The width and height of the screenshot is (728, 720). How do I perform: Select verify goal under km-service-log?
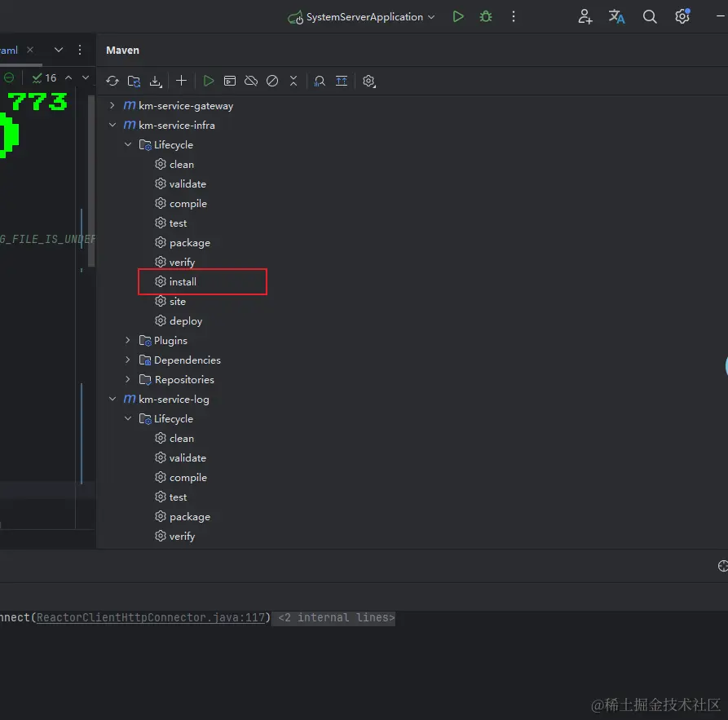[x=175, y=536]
